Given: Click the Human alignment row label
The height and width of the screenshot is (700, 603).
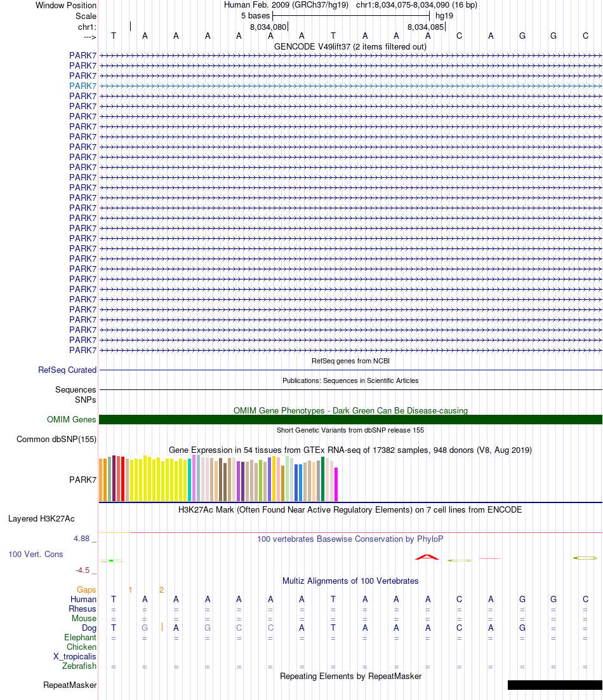Looking at the screenshot, I should tap(83, 599).
